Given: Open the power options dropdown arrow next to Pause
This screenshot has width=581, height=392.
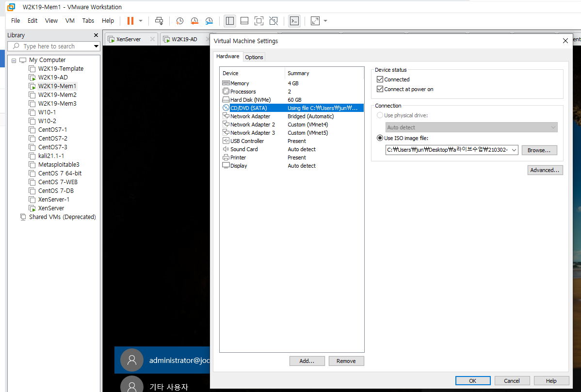Looking at the screenshot, I should pyautogui.click(x=141, y=21).
